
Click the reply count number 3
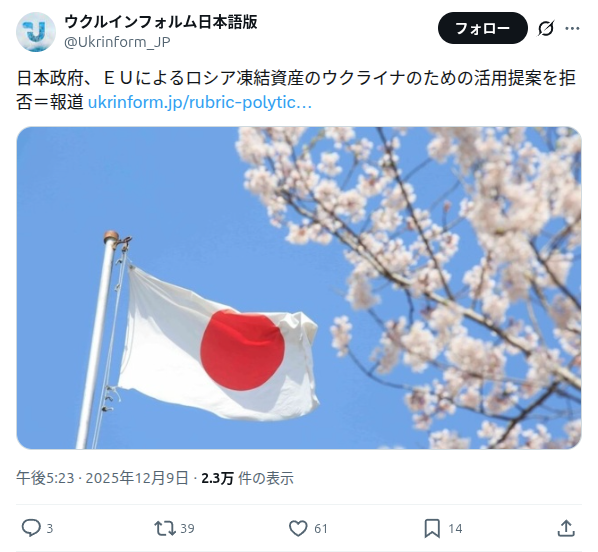50,529
